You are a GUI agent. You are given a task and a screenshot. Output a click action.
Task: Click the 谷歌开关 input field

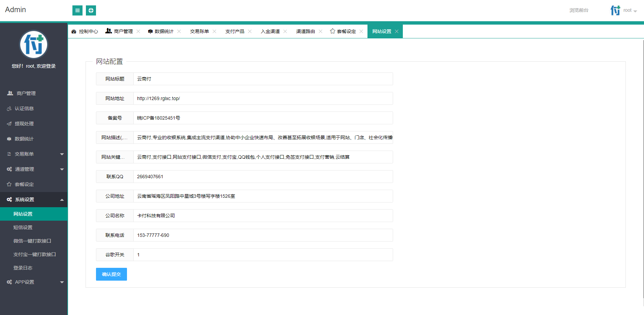pos(263,255)
